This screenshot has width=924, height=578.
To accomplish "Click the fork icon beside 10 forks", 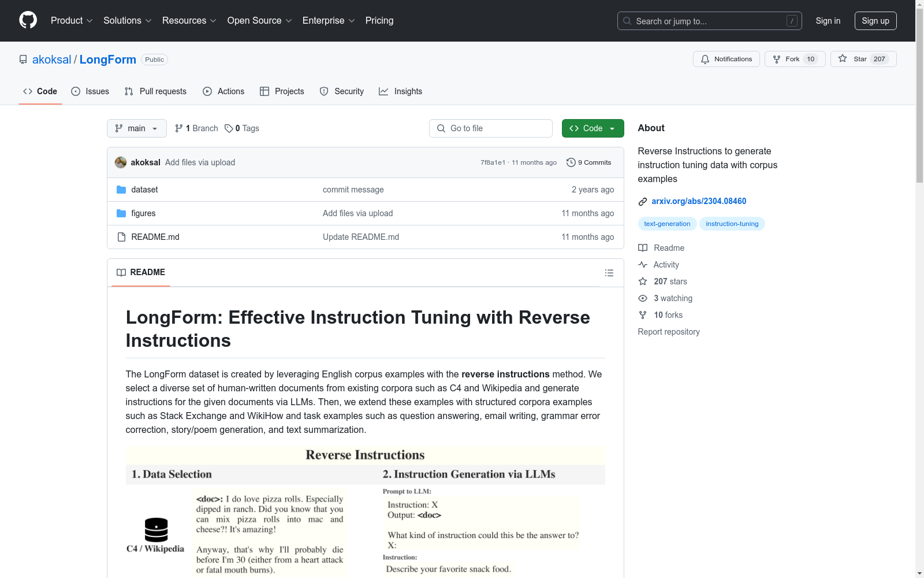I will (643, 315).
